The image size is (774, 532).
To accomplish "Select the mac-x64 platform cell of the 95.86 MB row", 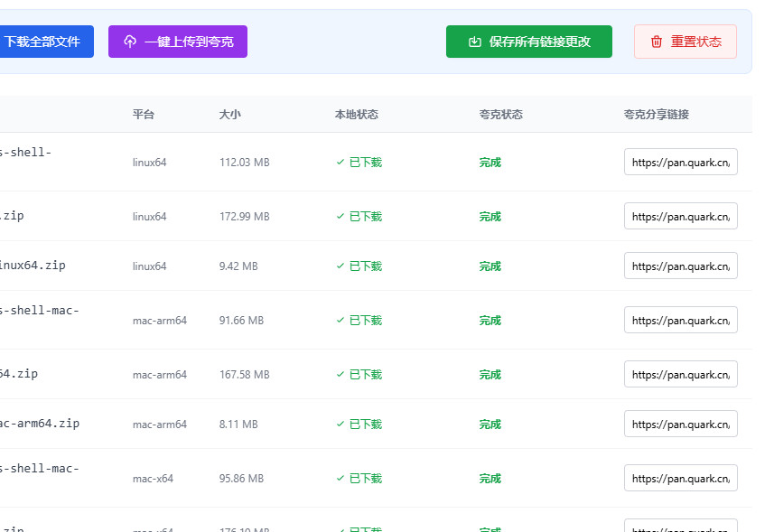I will tap(153, 479).
